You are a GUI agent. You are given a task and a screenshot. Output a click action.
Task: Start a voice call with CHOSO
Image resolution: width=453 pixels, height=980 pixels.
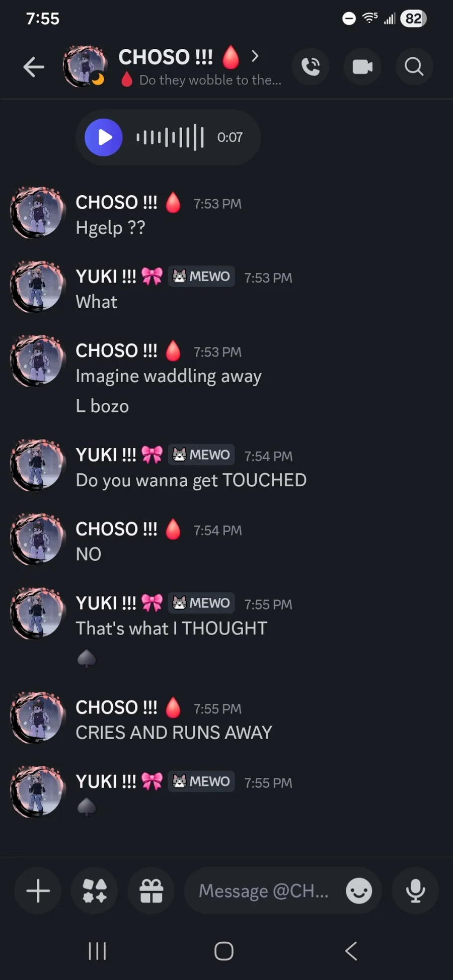[x=311, y=66]
